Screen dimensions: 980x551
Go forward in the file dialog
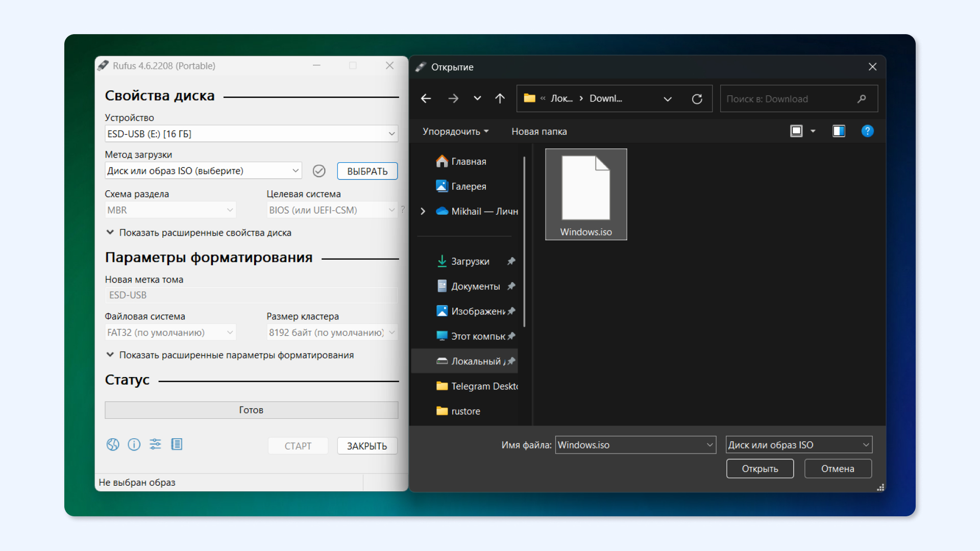click(x=453, y=98)
